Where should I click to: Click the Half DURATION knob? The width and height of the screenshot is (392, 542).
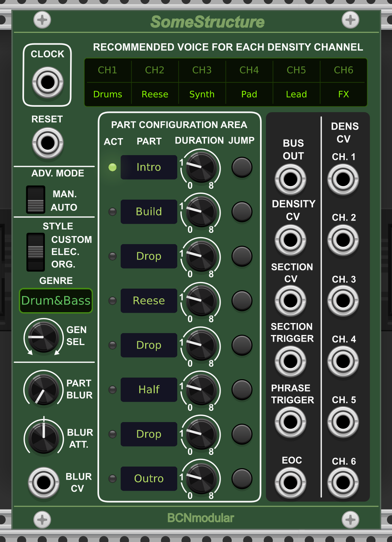point(201,390)
